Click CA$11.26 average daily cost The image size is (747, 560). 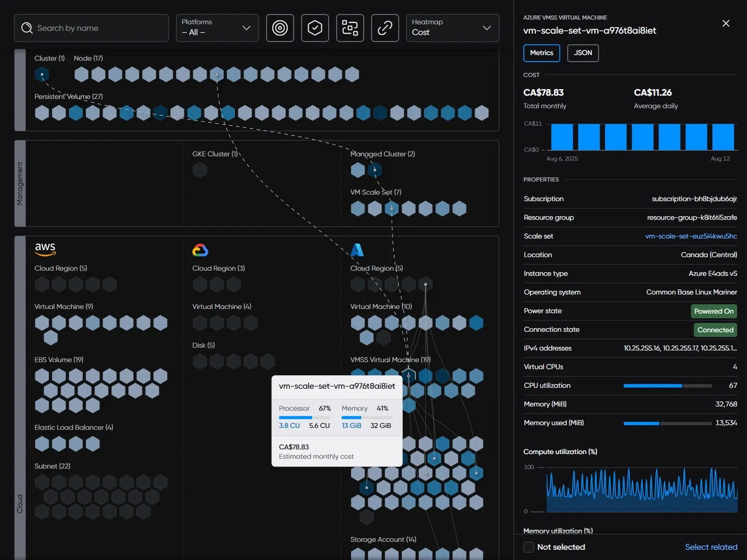click(653, 92)
